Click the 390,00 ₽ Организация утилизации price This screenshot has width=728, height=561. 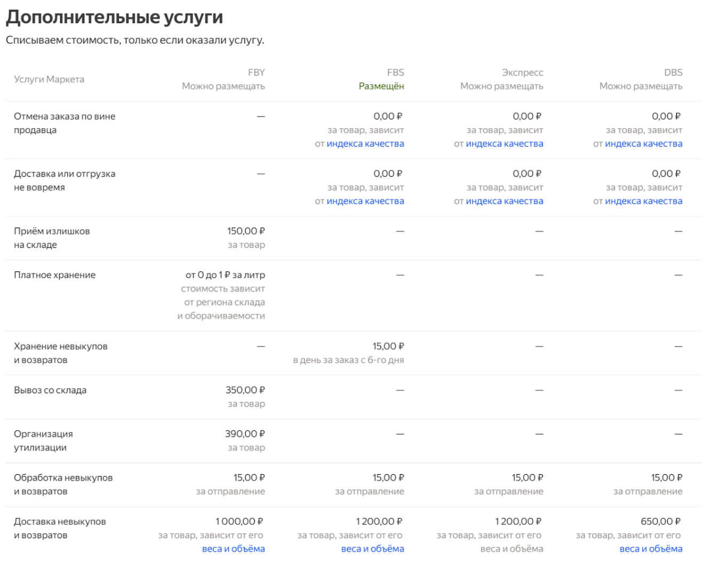pyautogui.click(x=245, y=434)
